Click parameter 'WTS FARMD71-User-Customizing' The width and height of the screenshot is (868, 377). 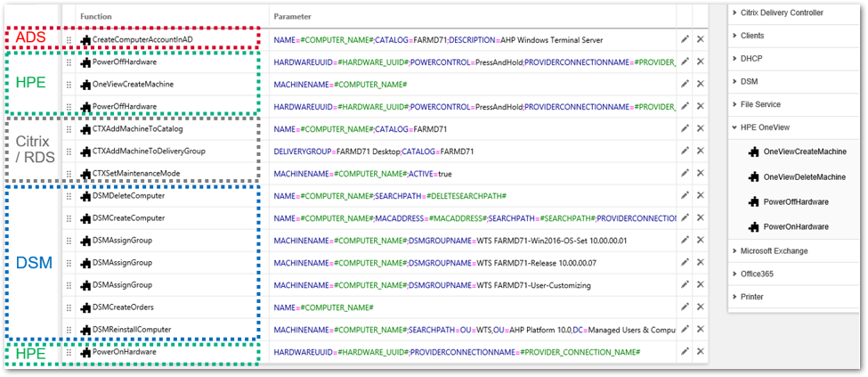433,285
